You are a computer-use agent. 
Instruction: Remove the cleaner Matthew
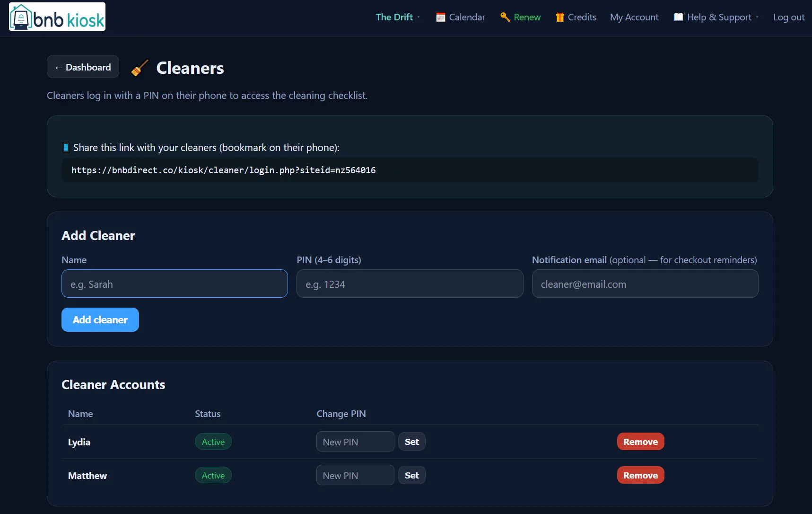pos(641,475)
